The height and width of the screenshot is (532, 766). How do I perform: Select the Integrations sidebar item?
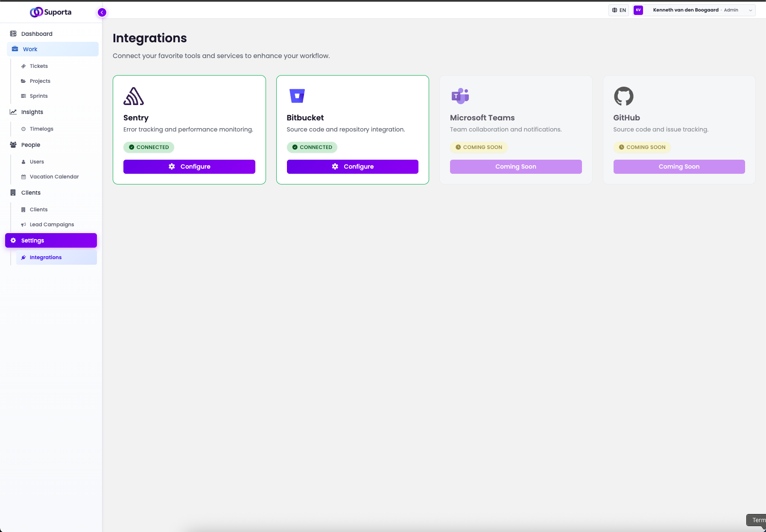coord(46,257)
